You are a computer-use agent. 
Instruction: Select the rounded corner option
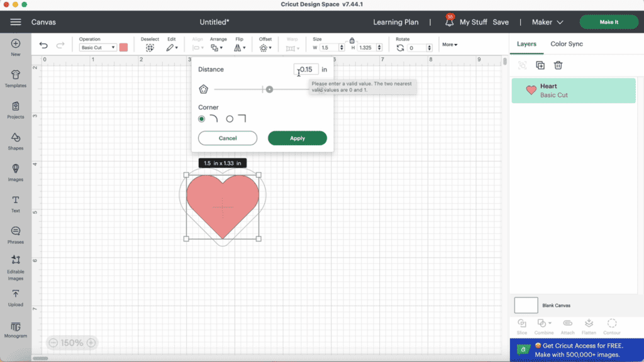click(x=201, y=119)
